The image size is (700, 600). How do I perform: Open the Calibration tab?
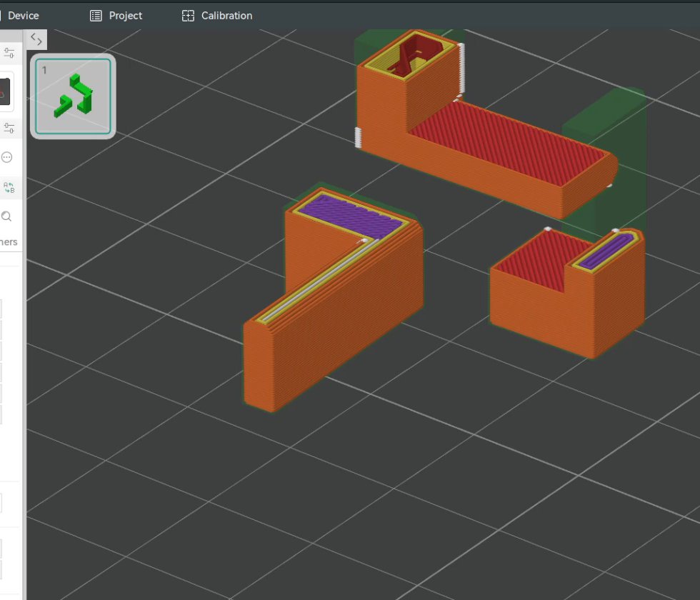coord(217,16)
